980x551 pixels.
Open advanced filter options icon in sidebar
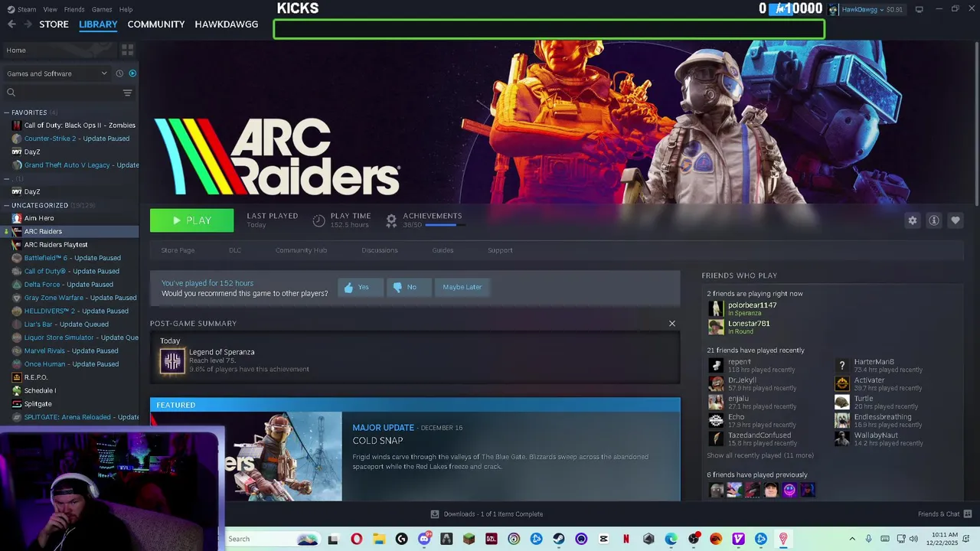127,93
